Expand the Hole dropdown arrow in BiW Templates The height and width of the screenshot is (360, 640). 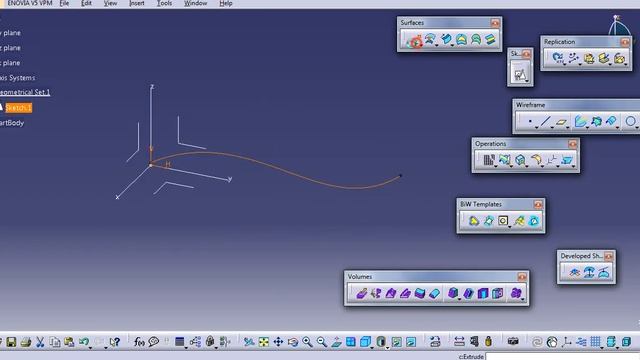click(x=510, y=227)
